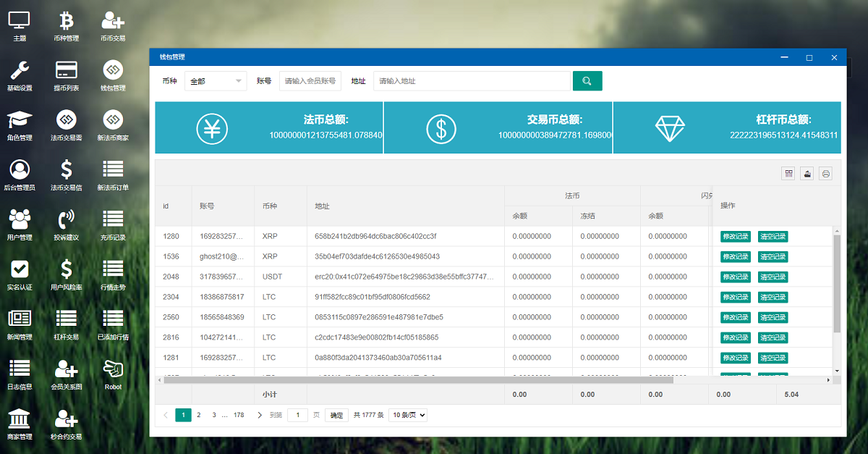Click 修改记录 button on the XRP row
Viewport: 868px width, 454px height.
coord(736,236)
